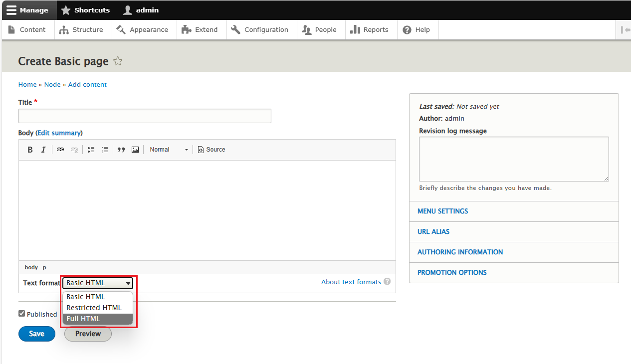Image resolution: width=631 pixels, height=364 pixels.
Task: Open the admin user menu
Action: (x=141, y=10)
